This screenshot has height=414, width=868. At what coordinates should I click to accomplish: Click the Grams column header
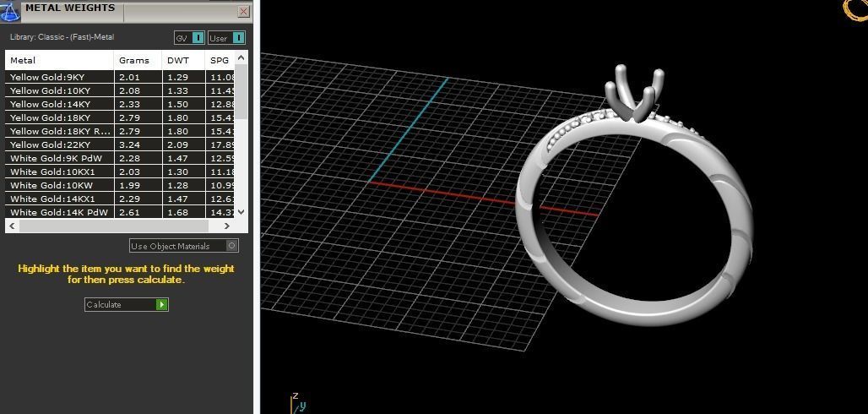138,60
